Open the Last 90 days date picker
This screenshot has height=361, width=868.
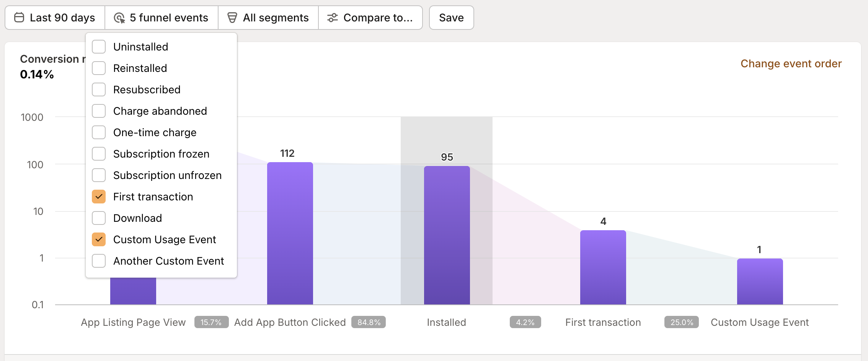click(x=54, y=17)
